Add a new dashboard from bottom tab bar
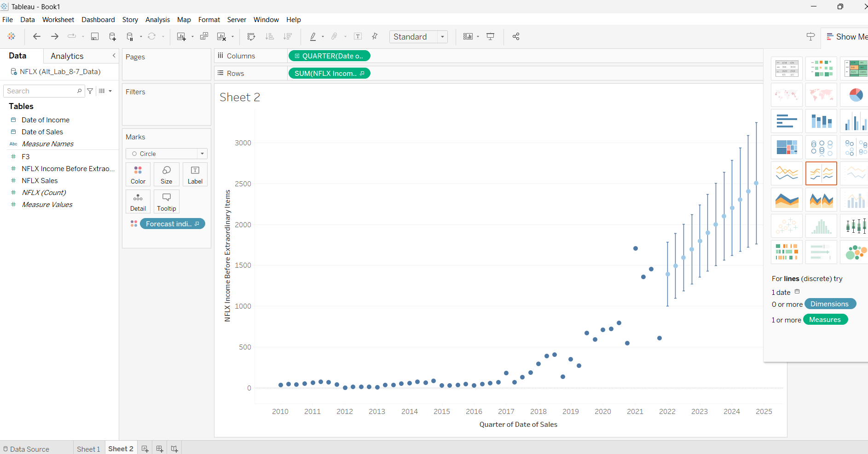This screenshot has height=454, width=868. pyautogui.click(x=160, y=448)
